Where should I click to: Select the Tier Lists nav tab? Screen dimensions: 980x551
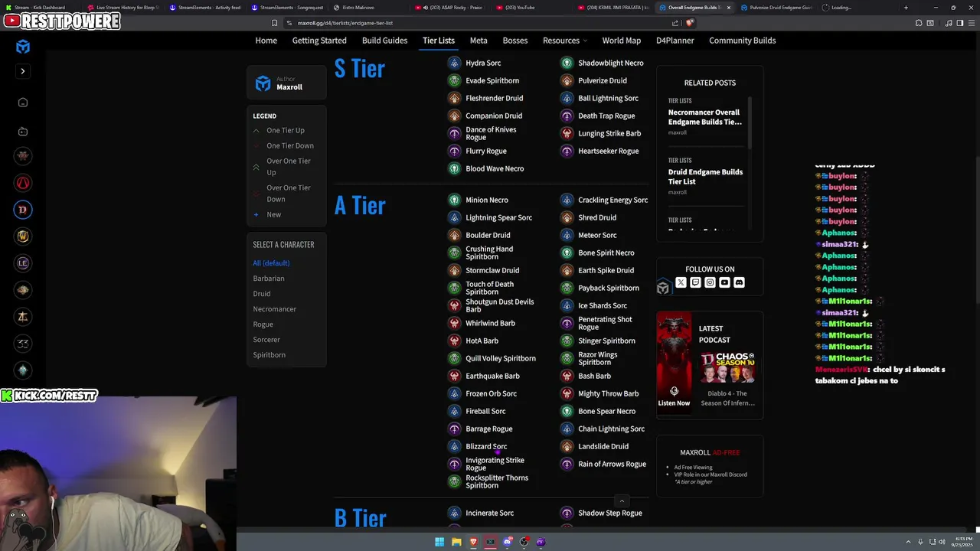(x=439, y=41)
